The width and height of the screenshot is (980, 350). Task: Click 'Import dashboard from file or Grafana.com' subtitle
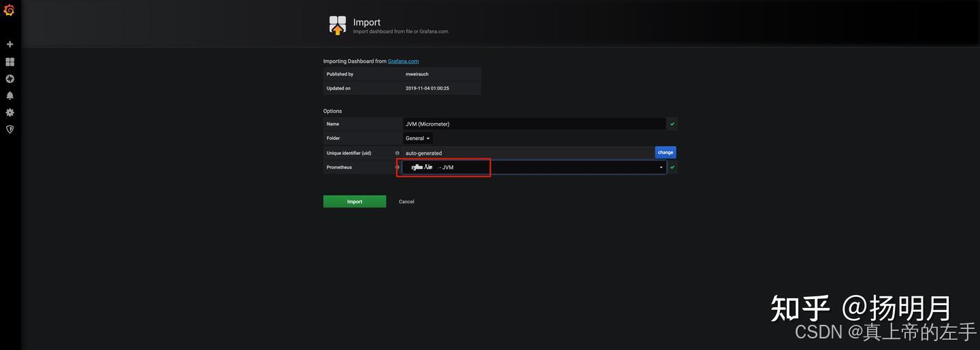pyautogui.click(x=400, y=31)
